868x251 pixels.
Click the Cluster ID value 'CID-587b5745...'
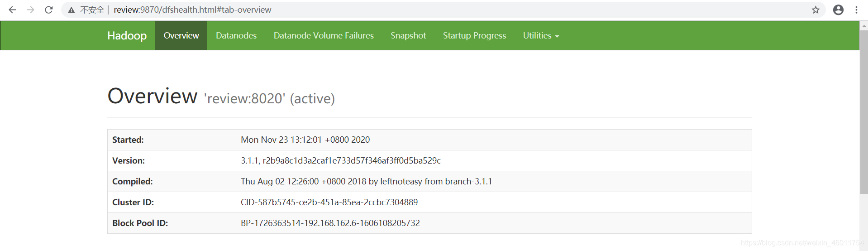pyautogui.click(x=329, y=202)
